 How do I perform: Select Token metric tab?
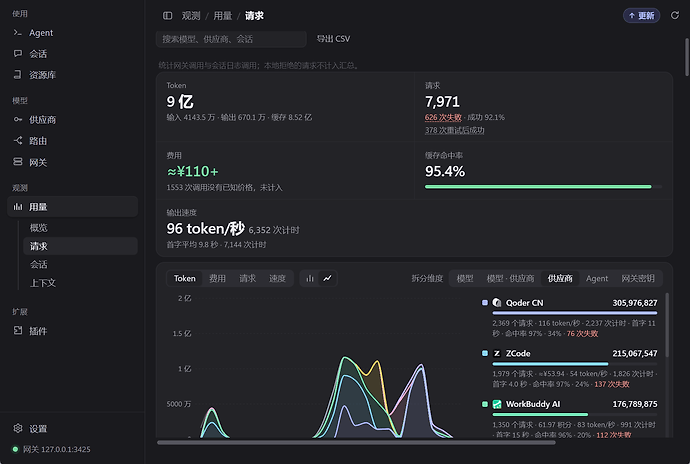point(184,278)
